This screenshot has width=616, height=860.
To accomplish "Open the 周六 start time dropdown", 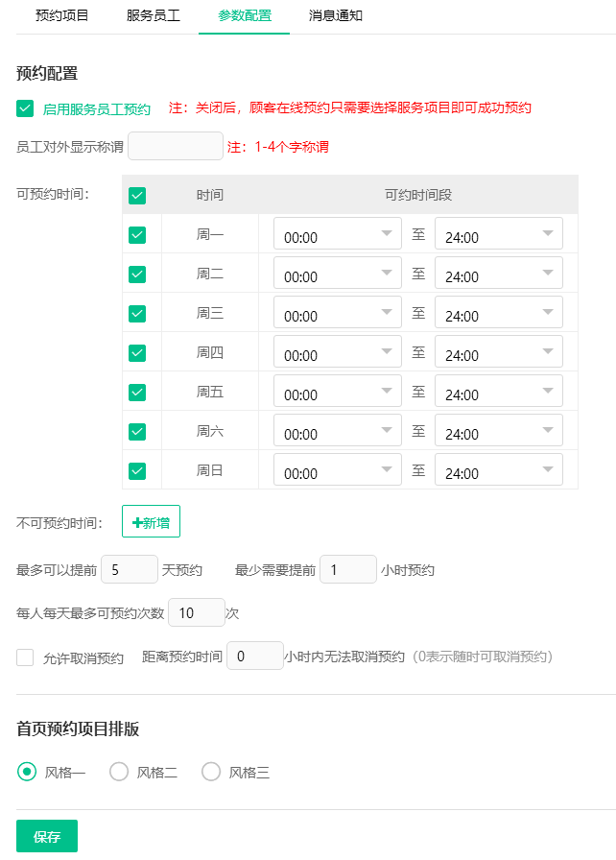I will tap(338, 430).
